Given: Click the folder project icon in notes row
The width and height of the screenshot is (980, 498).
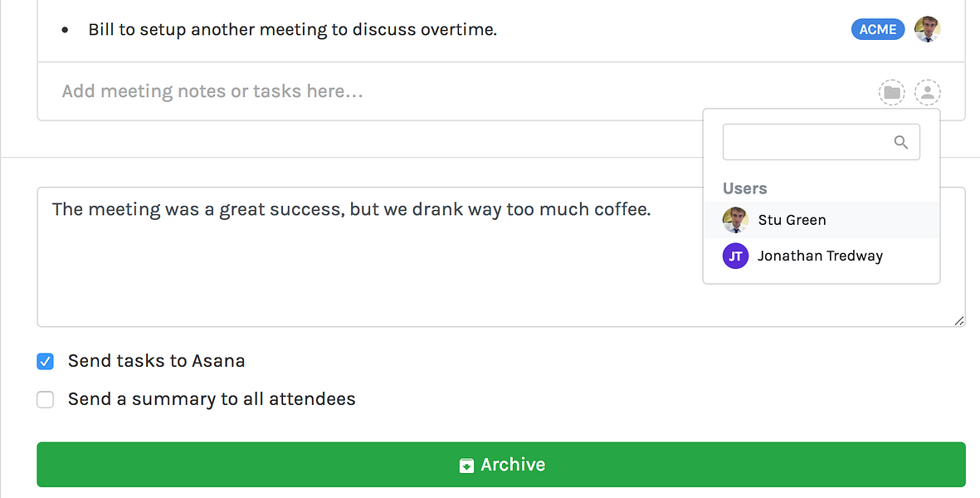Looking at the screenshot, I should pos(892,92).
